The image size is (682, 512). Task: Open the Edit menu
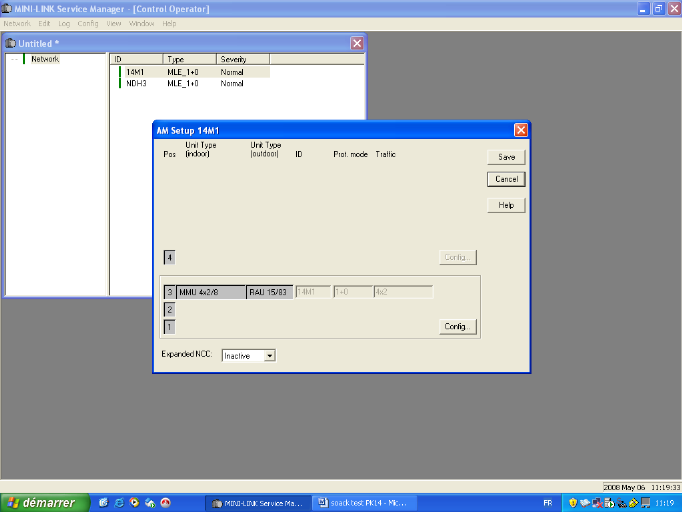pos(44,23)
